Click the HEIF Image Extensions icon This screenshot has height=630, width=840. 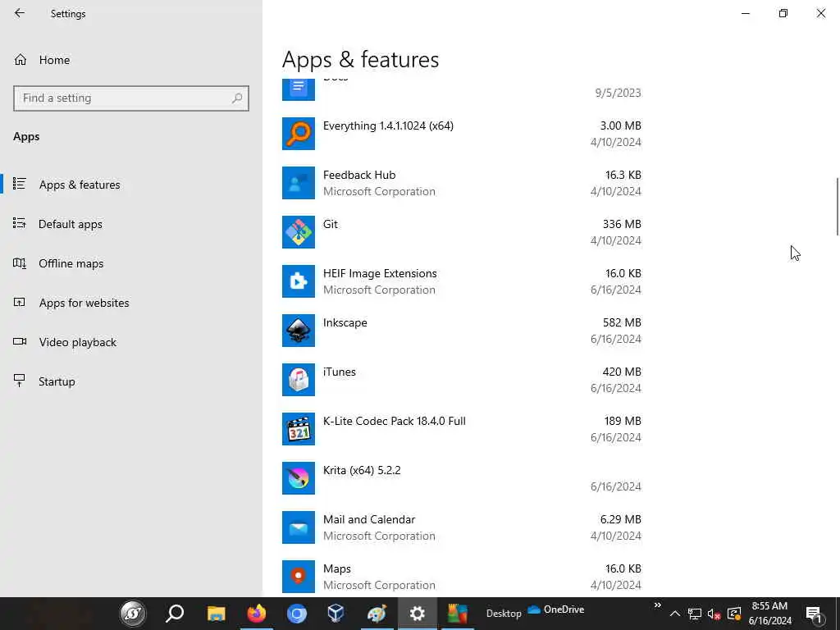[x=299, y=281]
